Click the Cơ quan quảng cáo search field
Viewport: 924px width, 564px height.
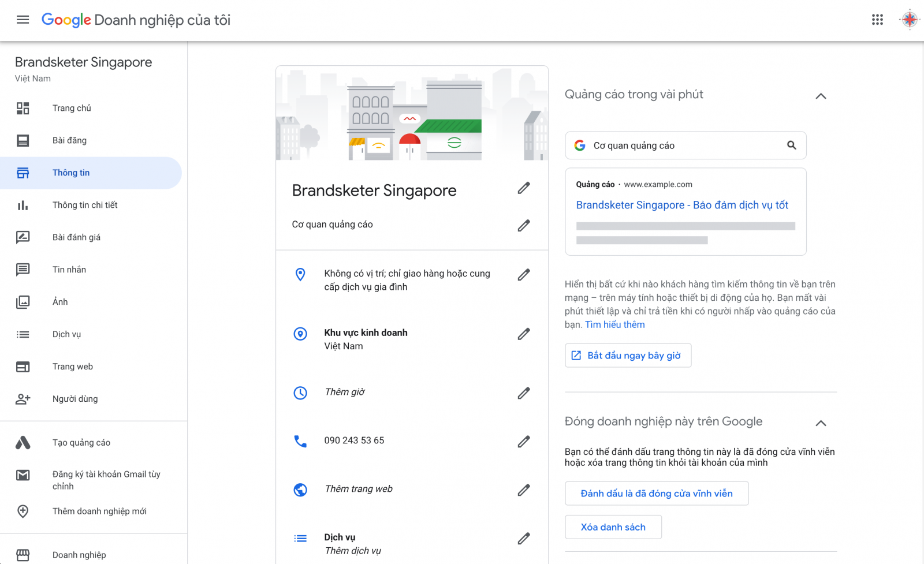click(685, 145)
